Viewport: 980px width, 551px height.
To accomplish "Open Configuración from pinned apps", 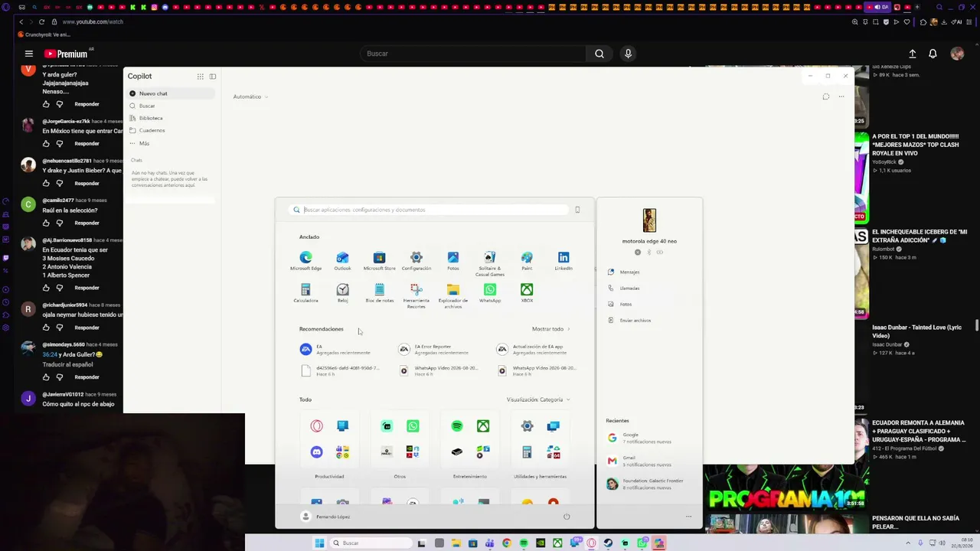I will click(416, 261).
